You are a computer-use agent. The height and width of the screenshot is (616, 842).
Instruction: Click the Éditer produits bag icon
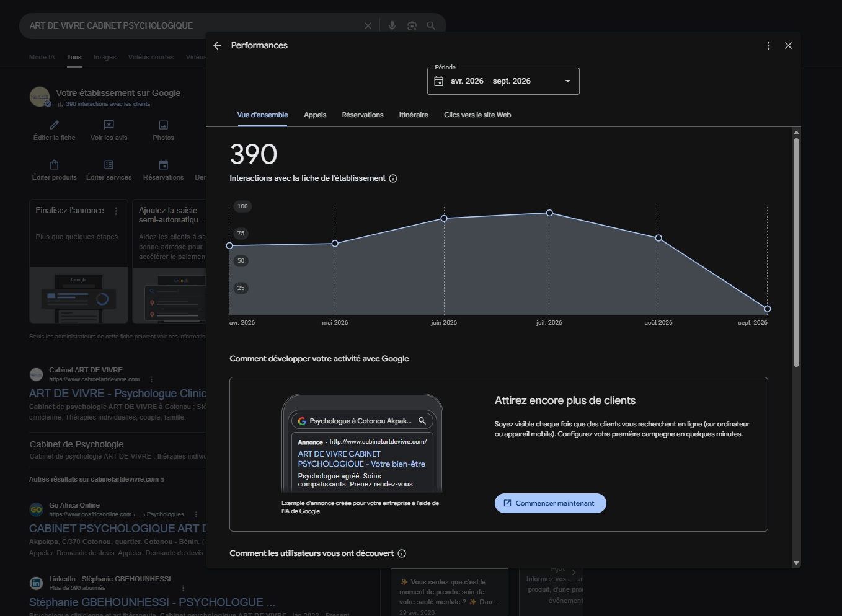click(55, 165)
